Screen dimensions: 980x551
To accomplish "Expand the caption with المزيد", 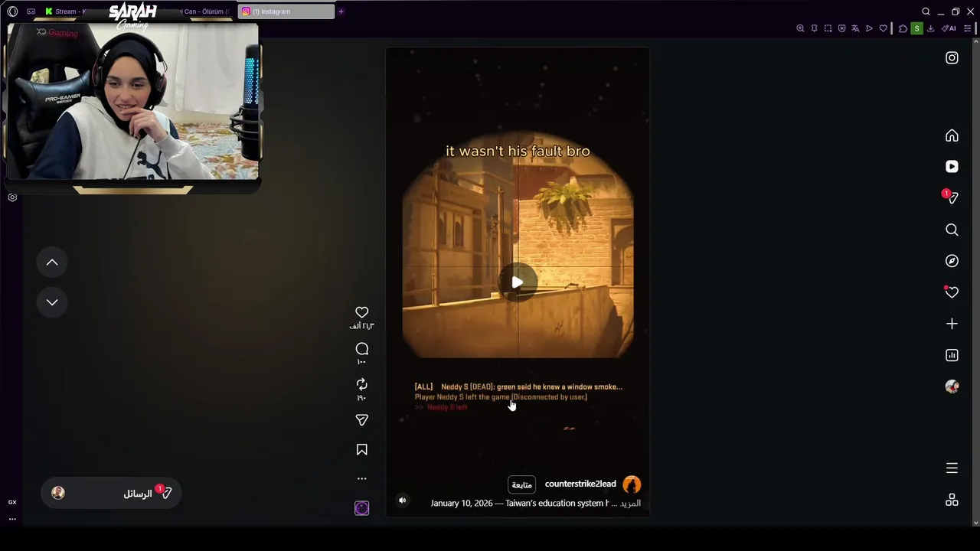I will 630,504.
